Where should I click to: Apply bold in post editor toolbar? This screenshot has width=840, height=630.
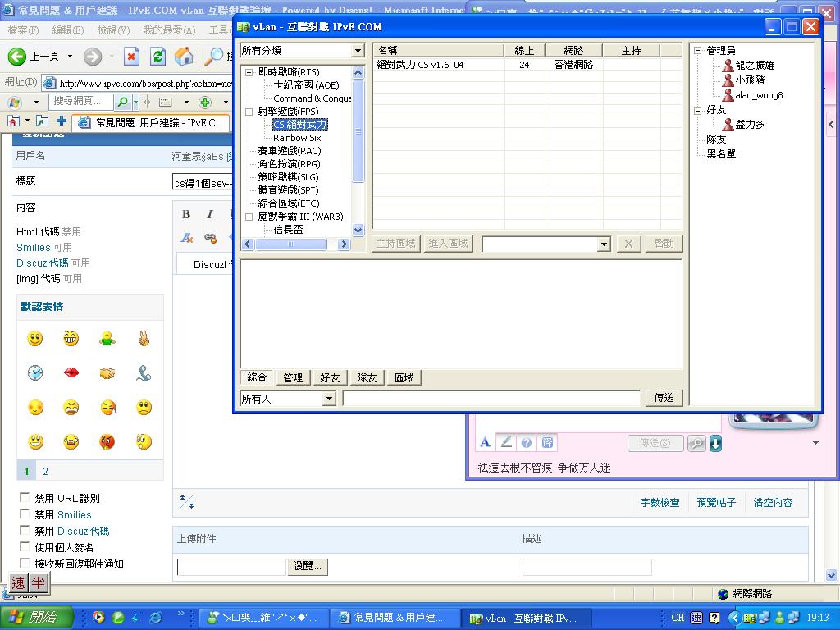(x=186, y=214)
